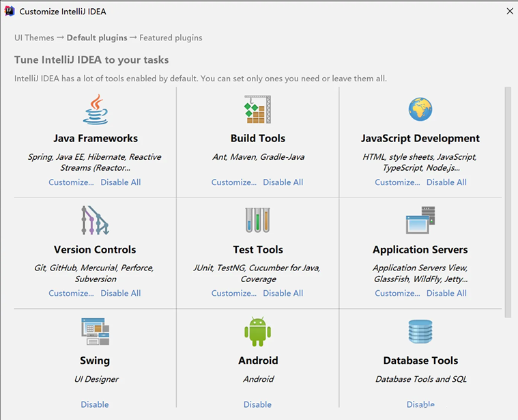Viewport: 518px width, 420px height.
Task: Disable All Test Tools plugins
Action: pos(283,294)
